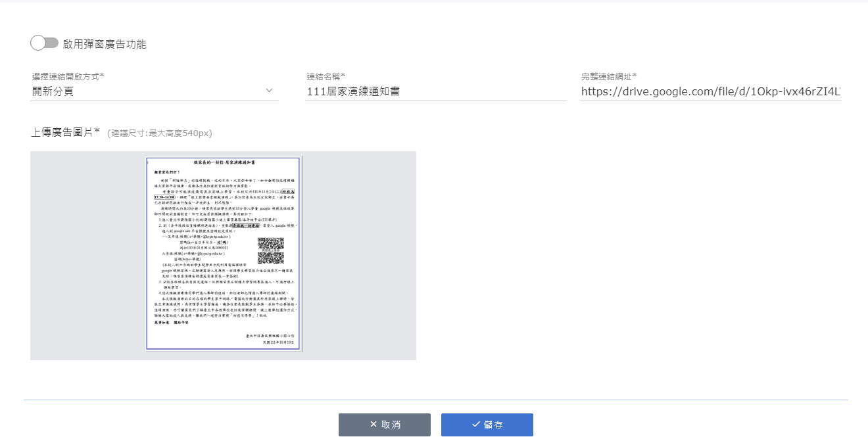The width and height of the screenshot is (868, 441).
Task: Click the 上傳廣告圖片 label
Action: [65, 133]
